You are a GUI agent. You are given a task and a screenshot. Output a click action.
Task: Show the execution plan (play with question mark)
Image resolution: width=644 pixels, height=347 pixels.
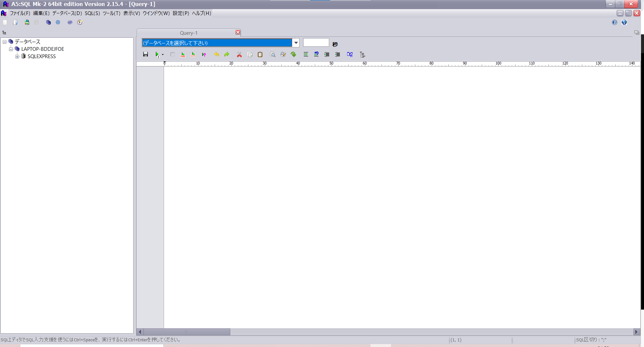pos(204,54)
